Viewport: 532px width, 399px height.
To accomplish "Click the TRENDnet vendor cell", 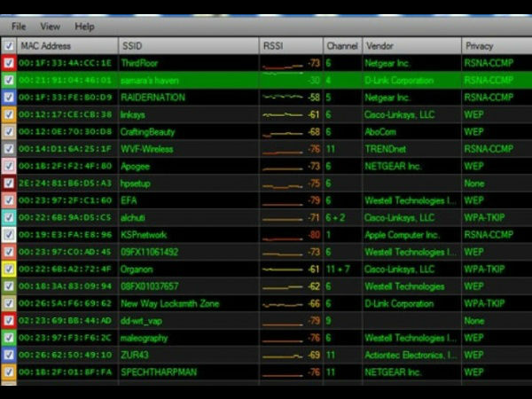I will tap(385, 149).
